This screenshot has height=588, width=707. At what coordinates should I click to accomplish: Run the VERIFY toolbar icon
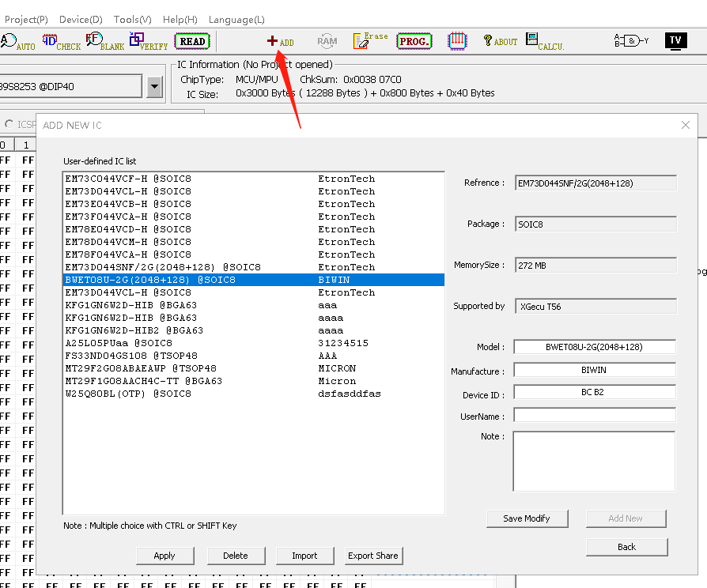[x=137, y=40]
